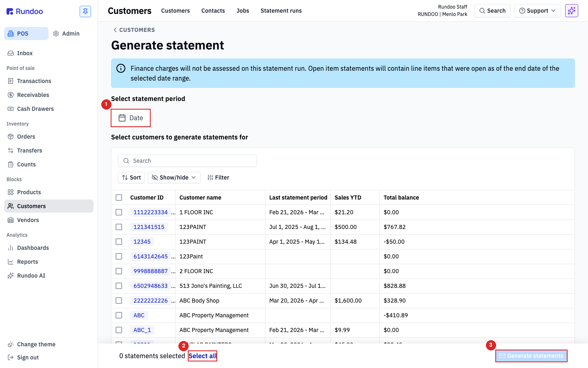Navigate to Orders
588x368 pixels.
tap(49, 137)
